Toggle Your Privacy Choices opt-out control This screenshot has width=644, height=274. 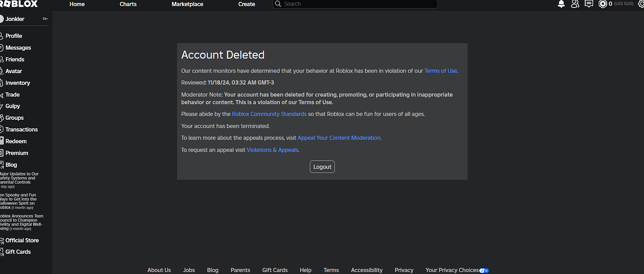point(484,270)
